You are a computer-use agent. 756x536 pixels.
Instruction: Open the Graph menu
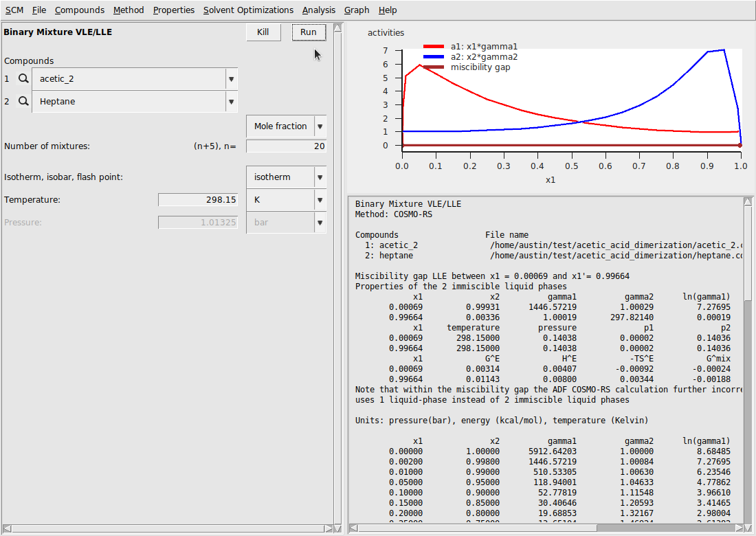click(357, 10)
